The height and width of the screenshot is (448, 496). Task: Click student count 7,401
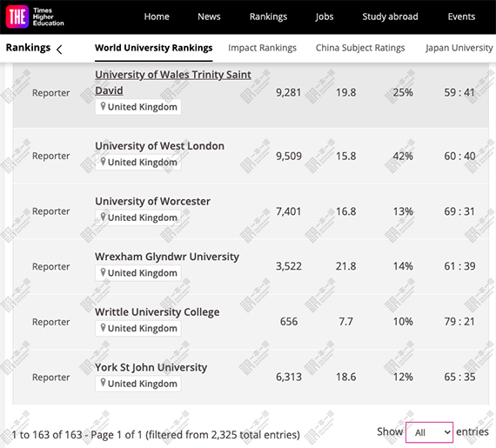tap(289, 211)
